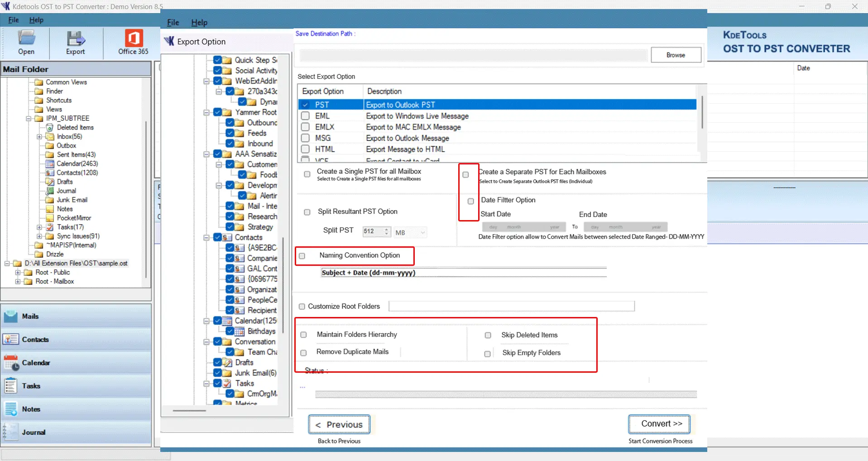868x461 pixels.
Task: Open the Tasks panel in the sidebar
Action: click(76, 386)
